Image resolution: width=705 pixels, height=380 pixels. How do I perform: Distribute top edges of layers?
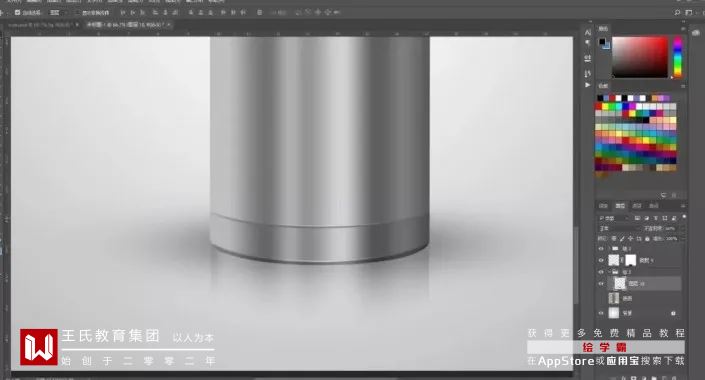click(190, 13)
